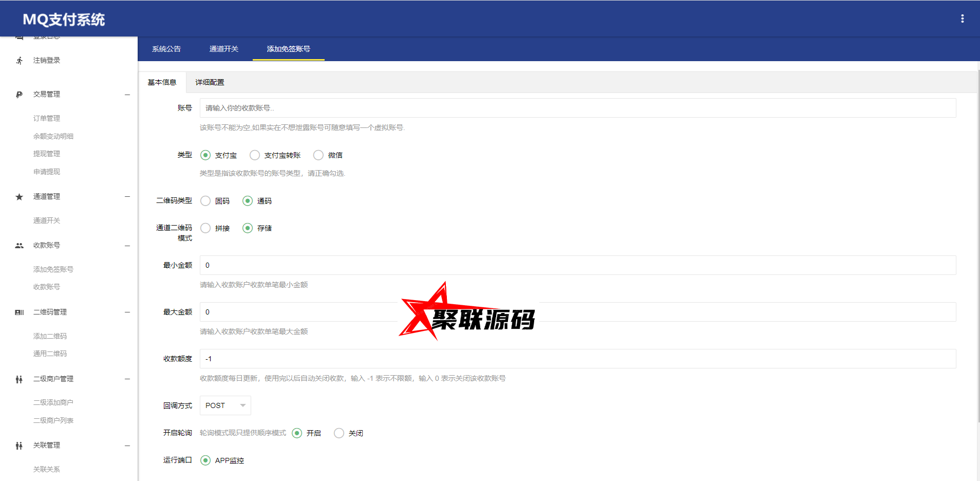980x481 pixels.
Task: Click the 通道管理 star icon
Action: point(19,197)
